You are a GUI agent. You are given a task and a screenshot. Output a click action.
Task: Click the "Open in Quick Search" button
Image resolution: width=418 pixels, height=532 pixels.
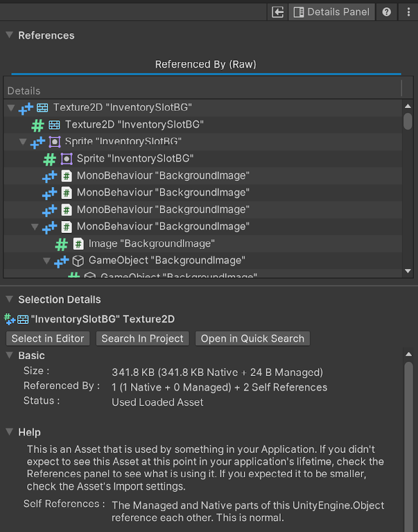252,338
